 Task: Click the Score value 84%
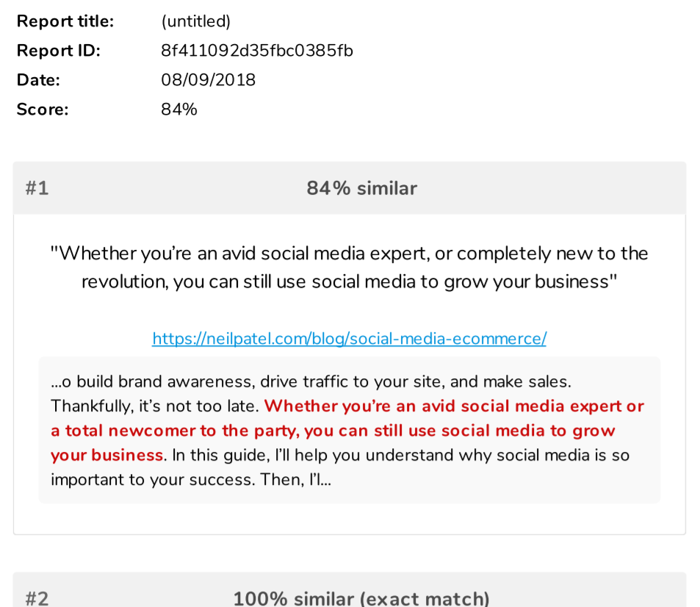coord(179,109)
